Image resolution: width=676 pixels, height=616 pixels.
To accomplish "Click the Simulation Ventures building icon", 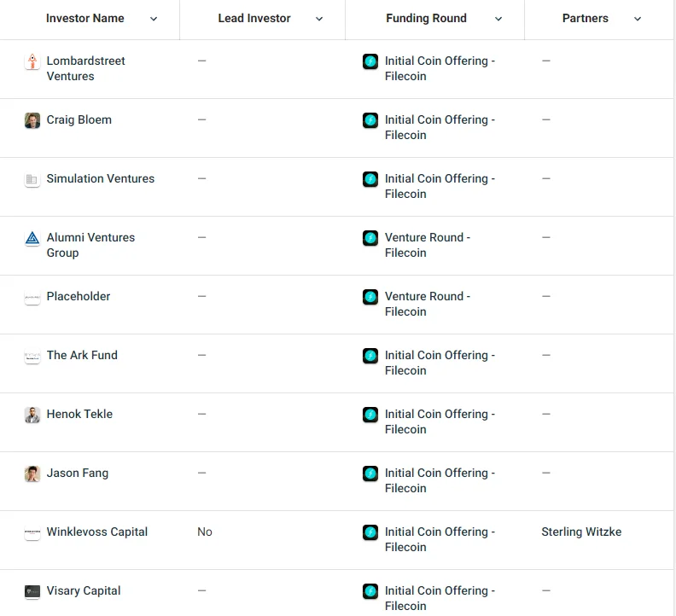I will 32,179.
